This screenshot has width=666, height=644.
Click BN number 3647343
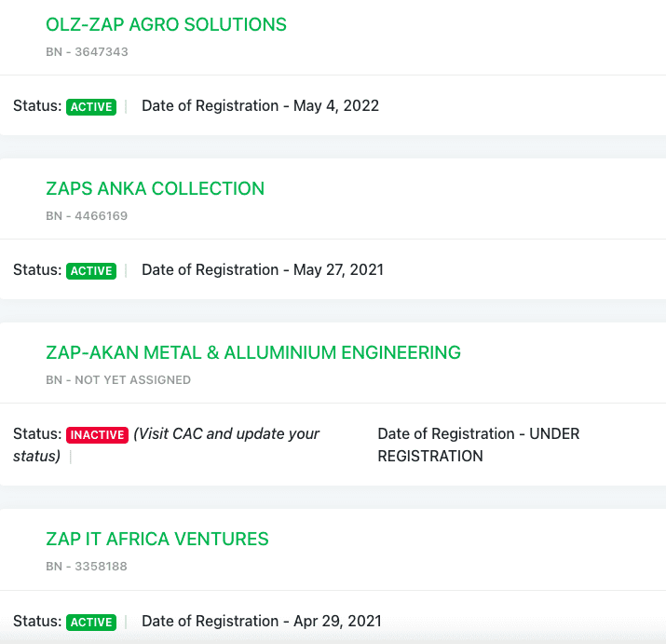pos(87,52)
